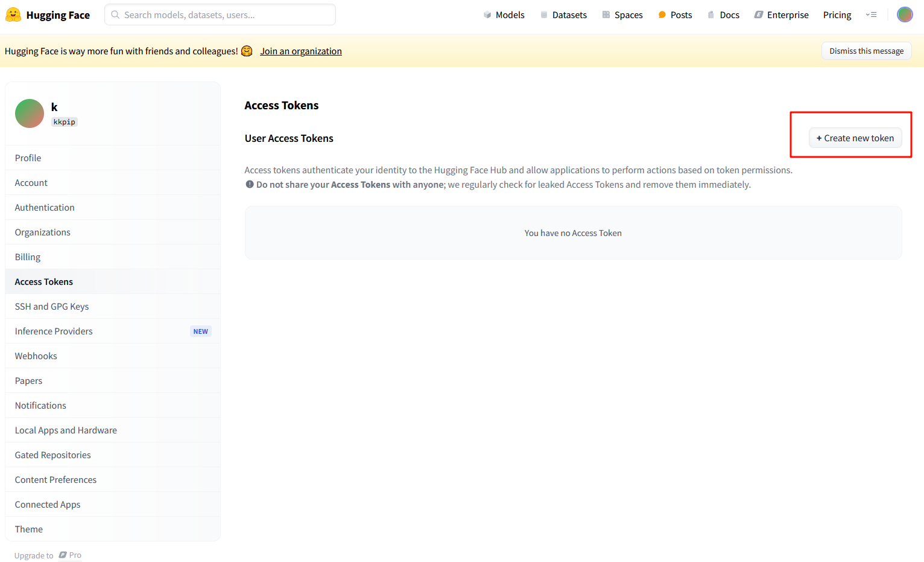Open Spaces from the navbar

coord(622,14)
